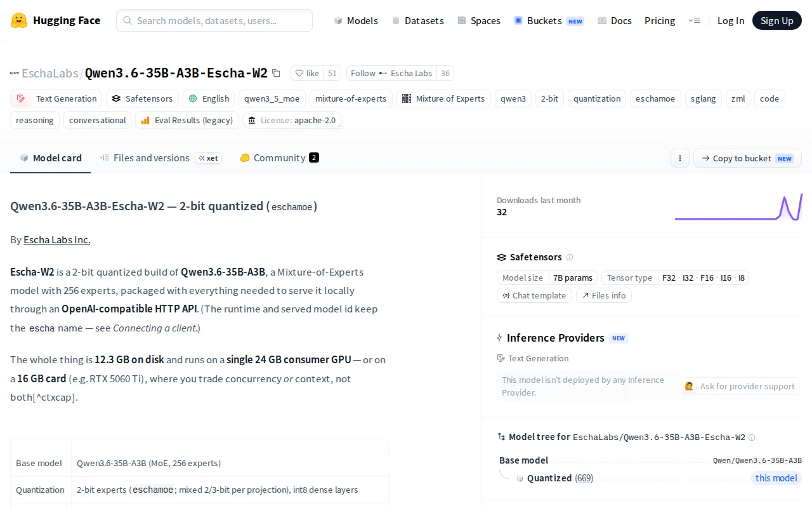812x508 pixels.
Task: Click the reasoning tag
Action: 35,120
